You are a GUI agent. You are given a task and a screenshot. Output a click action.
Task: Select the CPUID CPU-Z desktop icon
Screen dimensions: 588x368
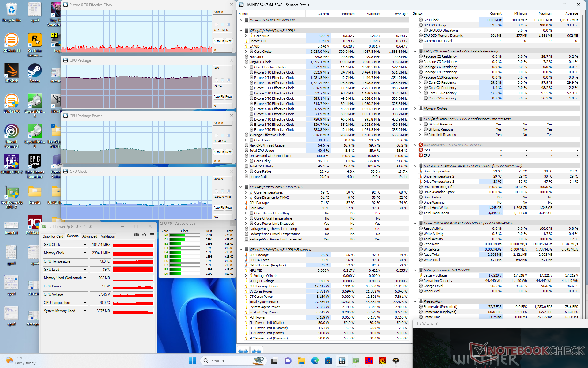pyautogui.click(x=12, y=164)
